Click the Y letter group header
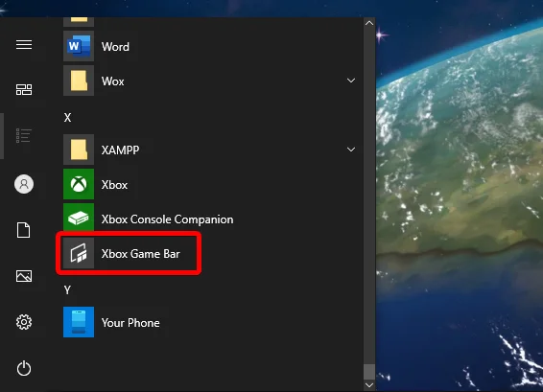Image resolution: width=543 pixels, height=392 pixels. click(67, 290)
